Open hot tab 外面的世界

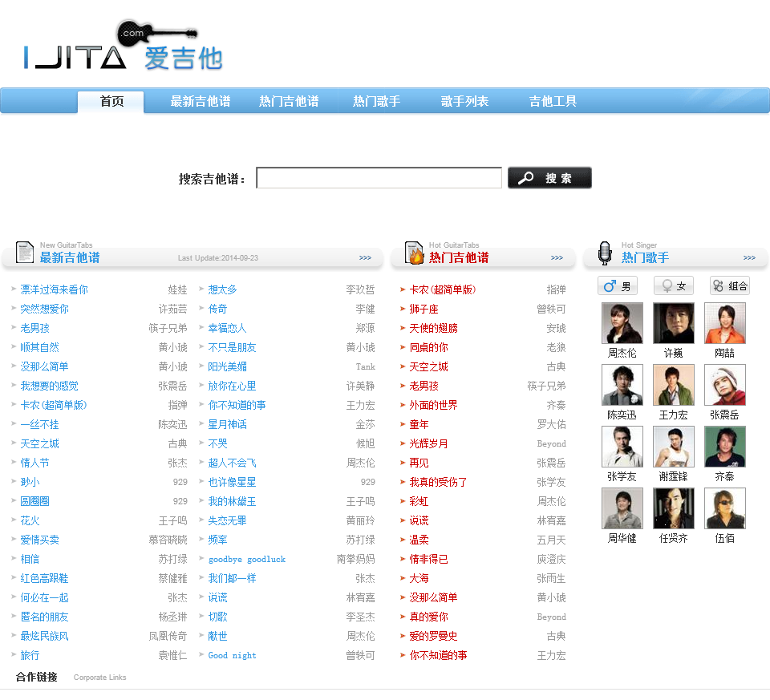pos(434,405)
